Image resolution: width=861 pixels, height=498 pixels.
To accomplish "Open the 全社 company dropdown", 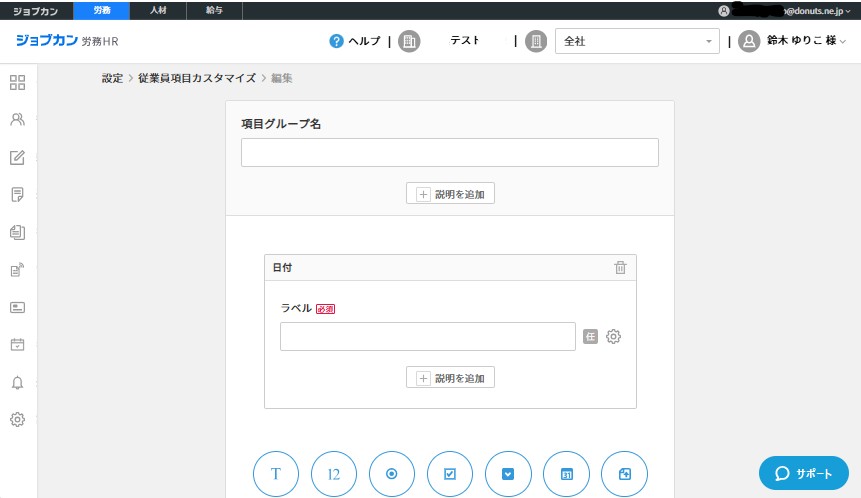I will tap(636, 41).
